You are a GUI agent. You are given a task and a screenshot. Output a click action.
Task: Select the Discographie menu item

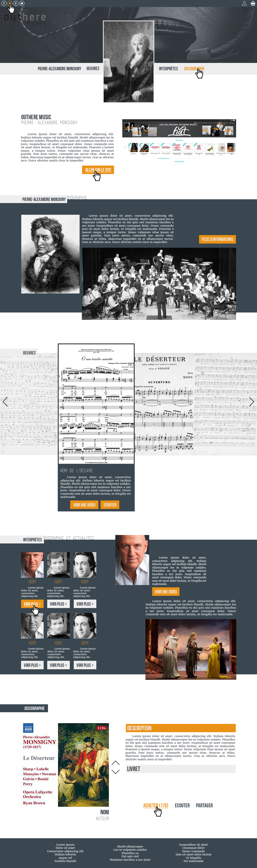coord(194,68)
